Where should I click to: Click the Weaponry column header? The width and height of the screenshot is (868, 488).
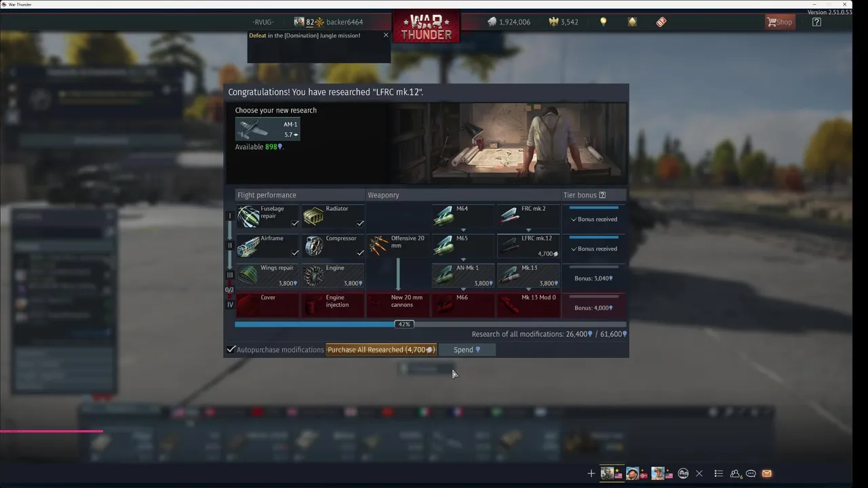tap(383, 195)
